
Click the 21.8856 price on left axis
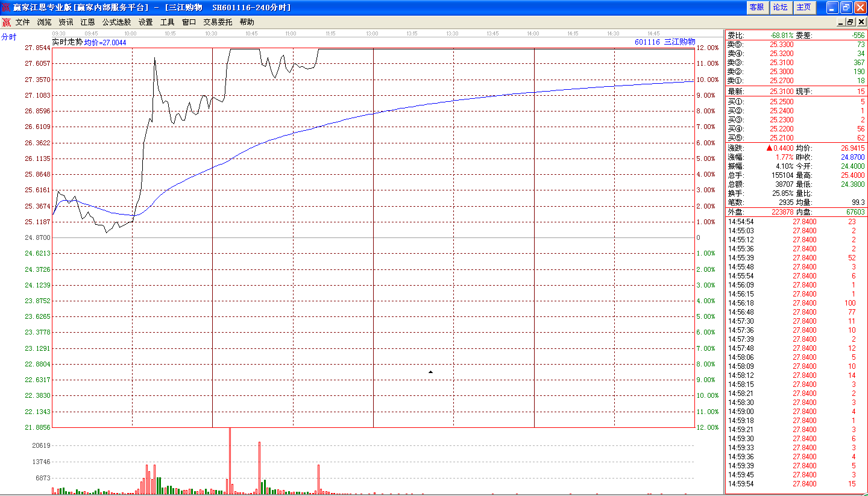[x=37, y=427]
